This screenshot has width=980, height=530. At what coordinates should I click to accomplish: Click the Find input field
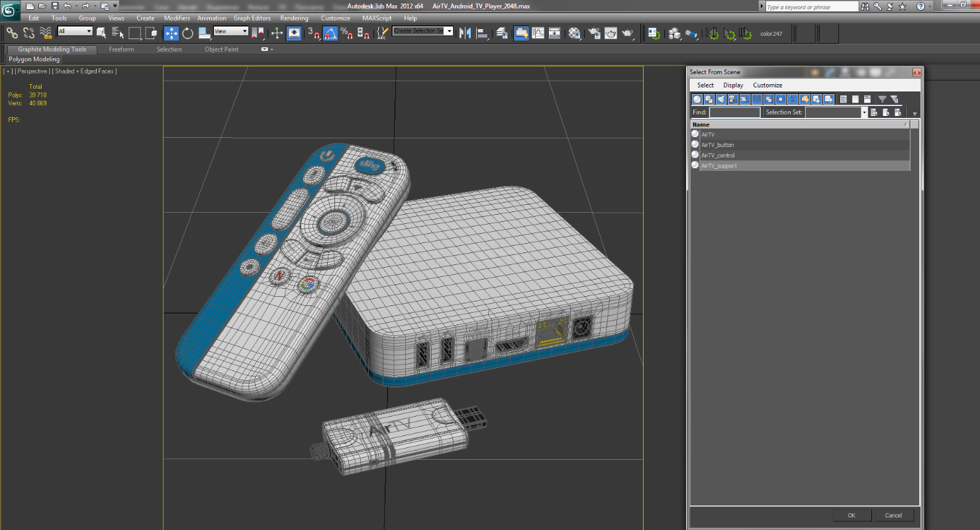(x=735, y=112)
